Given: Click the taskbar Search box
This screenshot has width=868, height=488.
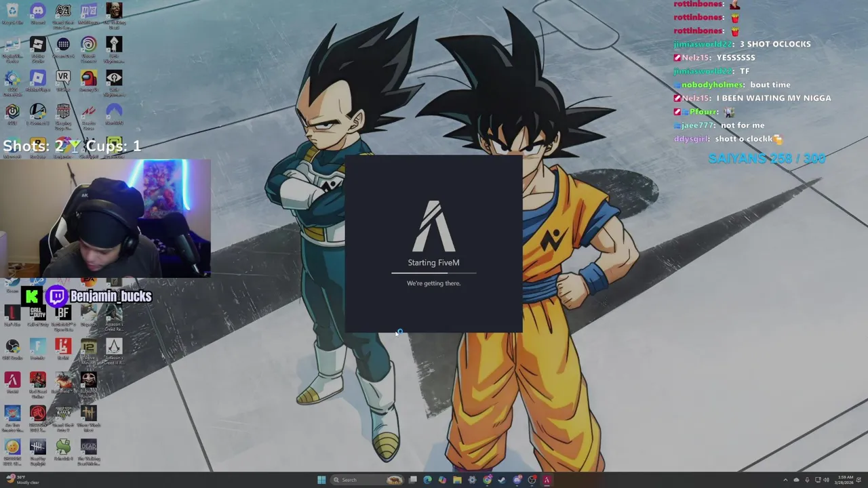Looking at the screenshot, I should coord(367,480).
